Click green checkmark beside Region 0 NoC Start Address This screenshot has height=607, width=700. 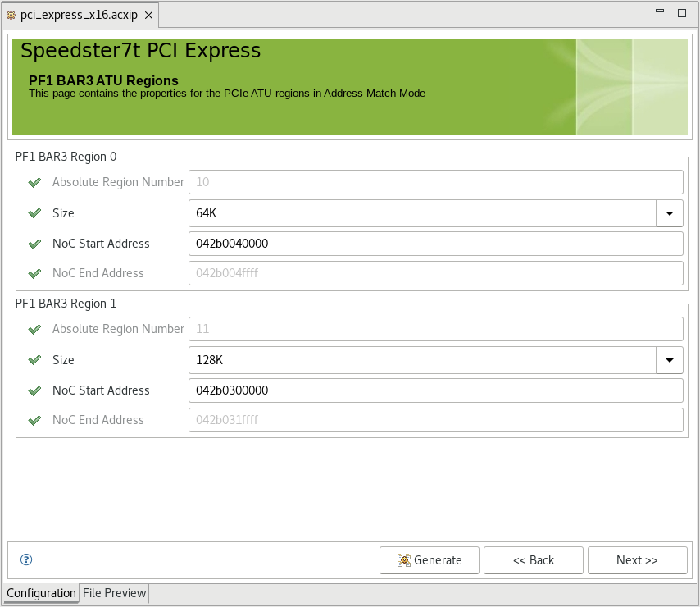point(34,244)
